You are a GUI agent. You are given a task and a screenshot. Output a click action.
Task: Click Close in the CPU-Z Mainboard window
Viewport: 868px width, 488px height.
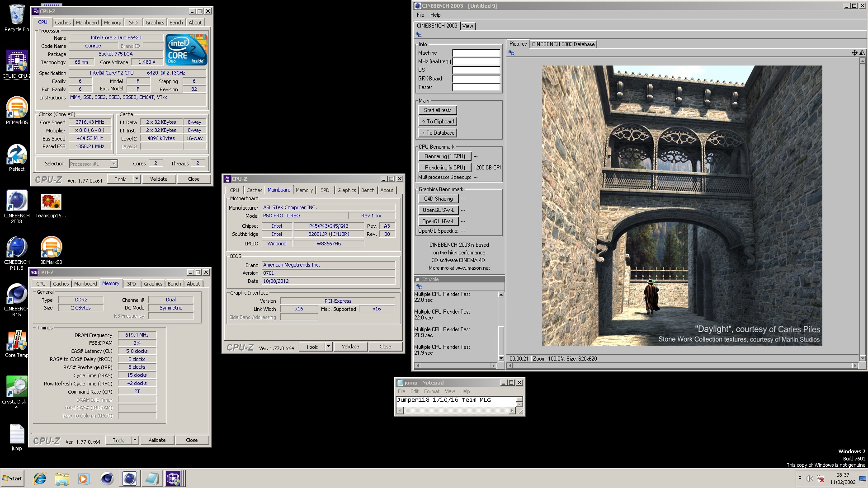[385, 347]
